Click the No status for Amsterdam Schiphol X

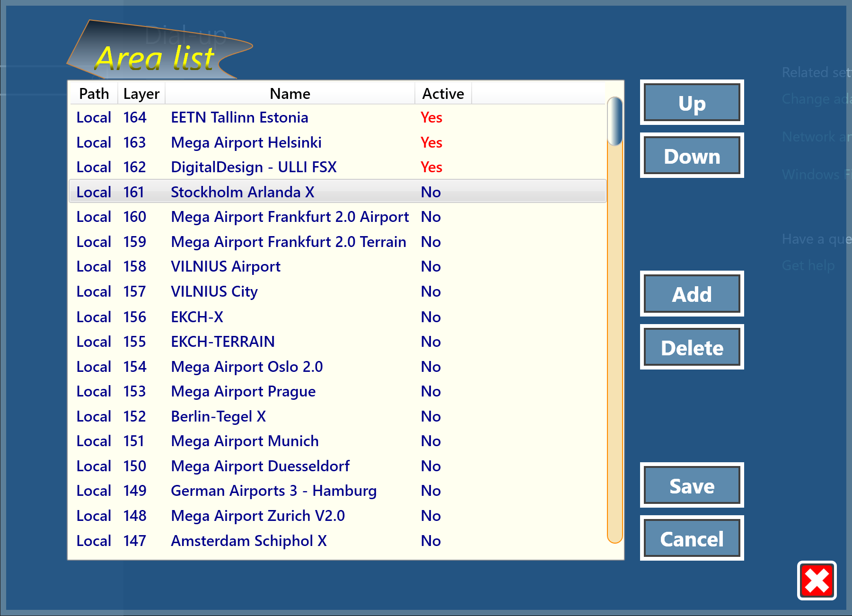tap(431, 541)
